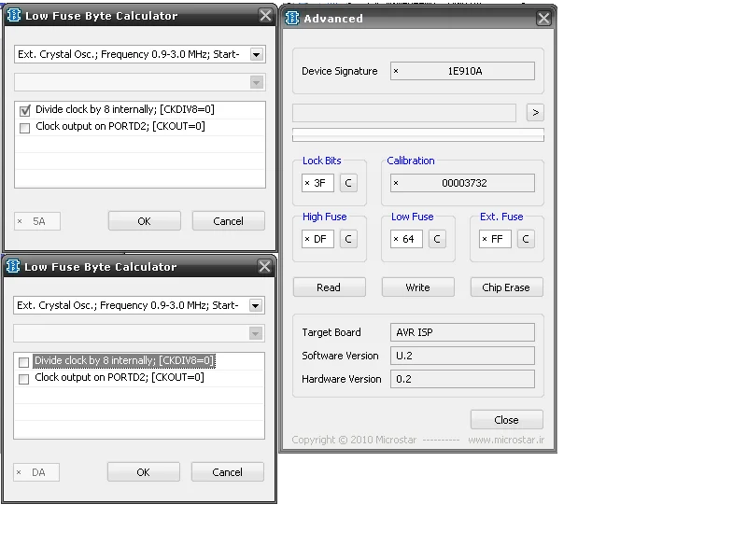Open Ext. Fuse calculator with C button
Image resolution: width=747 pixels, height=560 pixels.
tap(526, 239)
